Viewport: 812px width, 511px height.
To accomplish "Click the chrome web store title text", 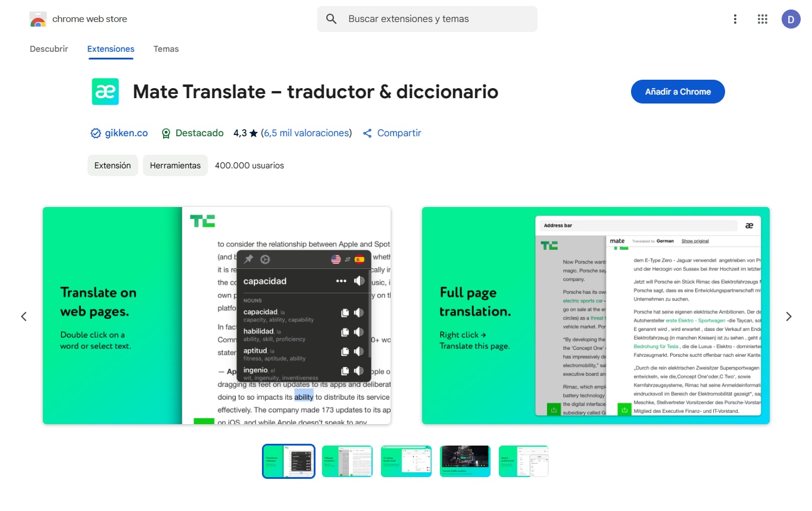I will [x=90, y=19].
